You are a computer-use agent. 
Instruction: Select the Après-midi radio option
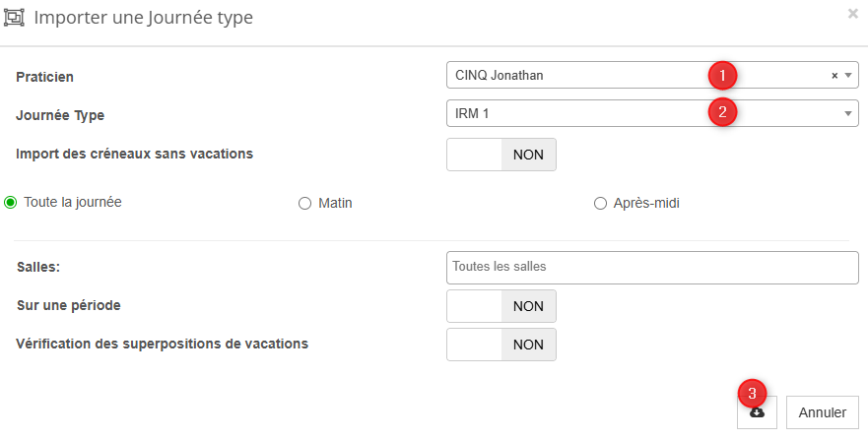coord(600,204)
